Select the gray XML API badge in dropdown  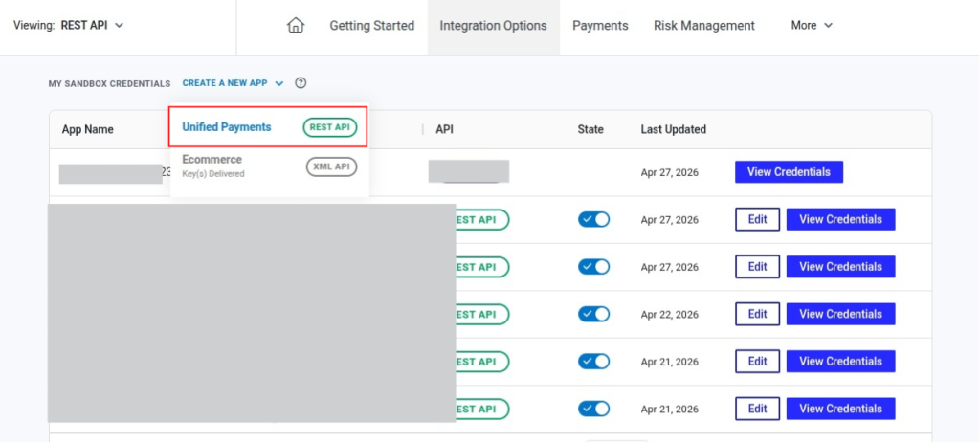coord(331,166)
